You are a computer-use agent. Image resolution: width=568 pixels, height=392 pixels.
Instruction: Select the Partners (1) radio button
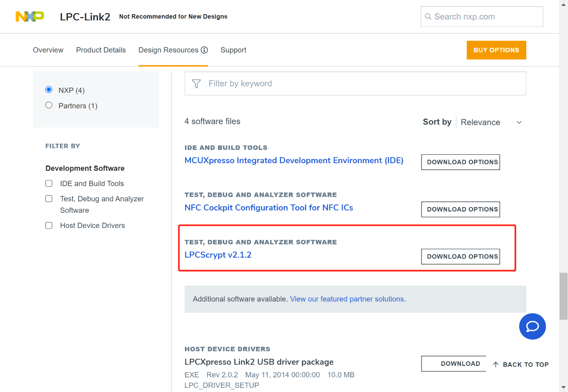pos(49,106)
